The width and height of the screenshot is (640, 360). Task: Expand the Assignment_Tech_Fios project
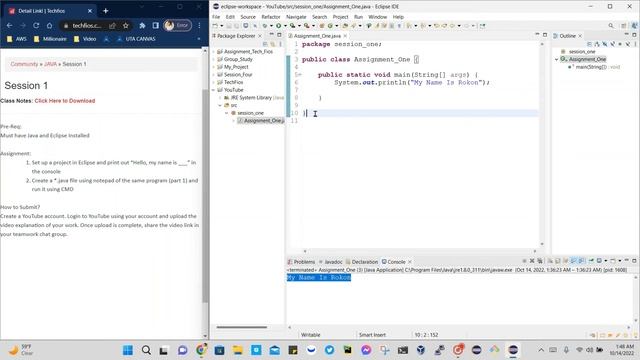click(x=214, y=51)
